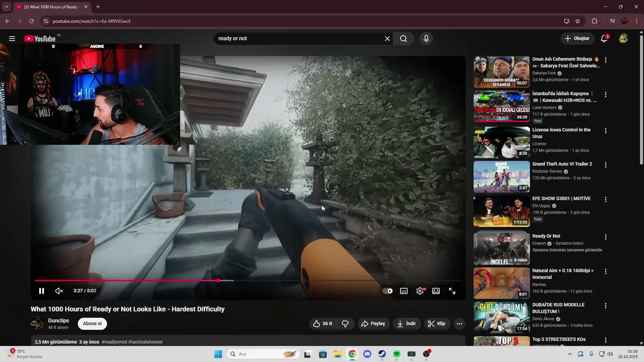Open the Gunclips channel avatar
The image size is (644, 362).
[x=37, y=324]
